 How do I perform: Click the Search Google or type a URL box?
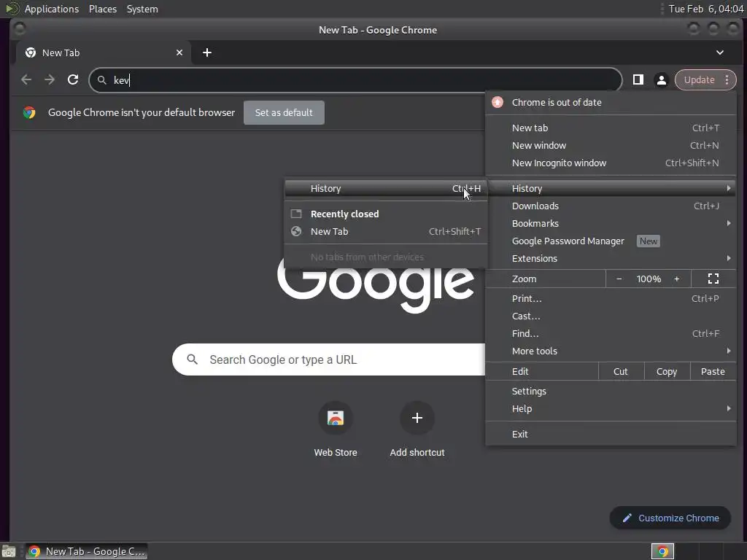click(x=329, y=359)
